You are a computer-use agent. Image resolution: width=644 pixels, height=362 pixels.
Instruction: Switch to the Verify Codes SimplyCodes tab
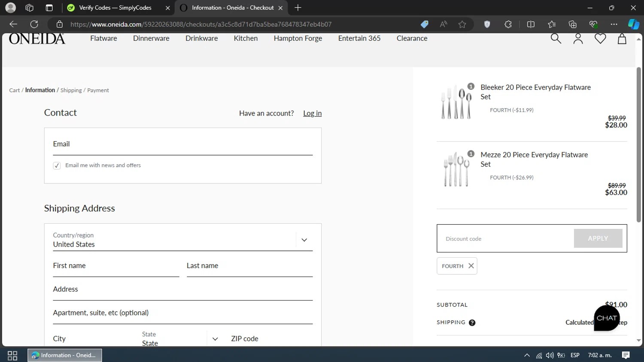pos(118,8)
